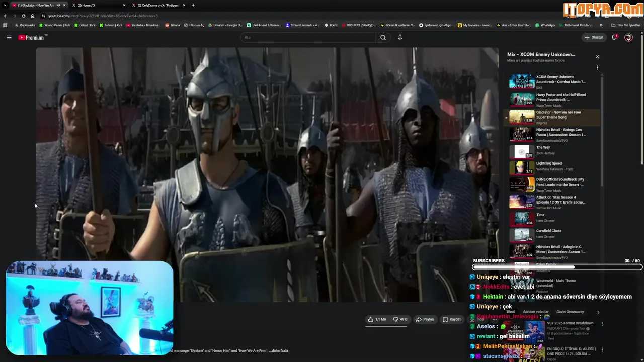Close the Mix playlist panel

click(x=597, y=57)
